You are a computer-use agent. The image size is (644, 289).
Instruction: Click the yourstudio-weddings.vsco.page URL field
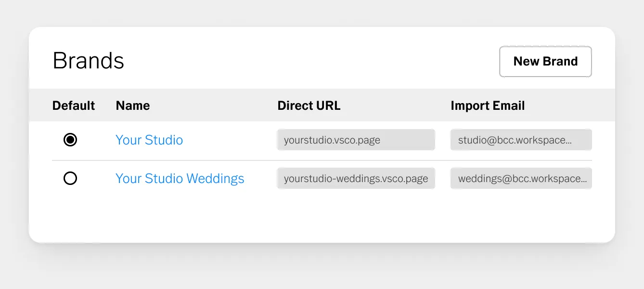pyautogui.click(x=356, y=179)
